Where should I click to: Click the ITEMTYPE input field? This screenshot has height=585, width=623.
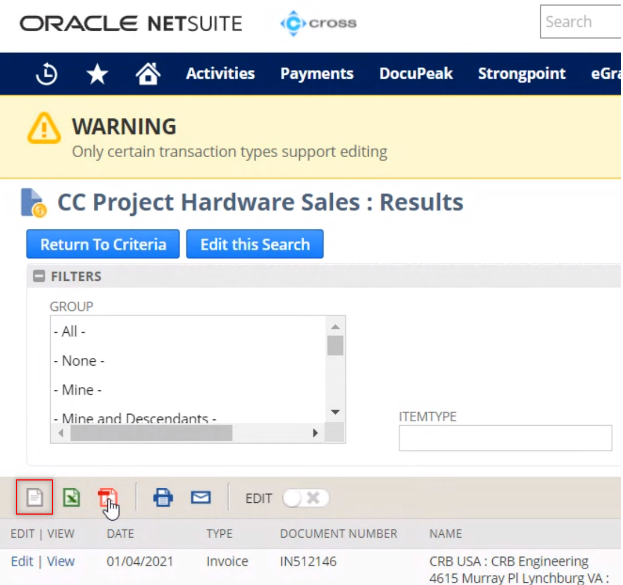click(x=505, y=438)
